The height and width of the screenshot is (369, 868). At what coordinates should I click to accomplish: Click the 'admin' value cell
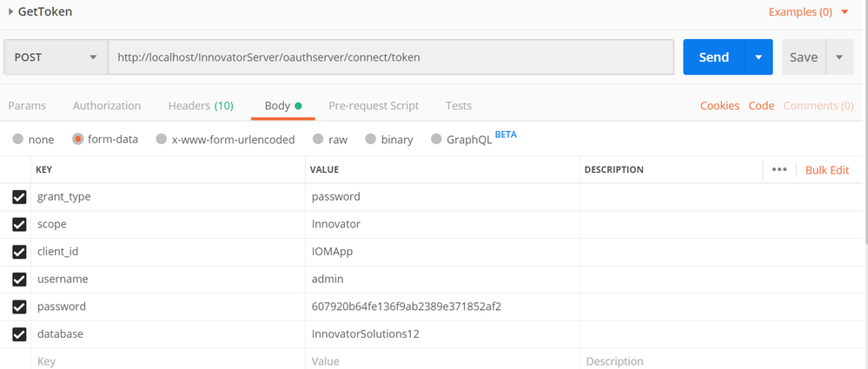tap(442, 280)
